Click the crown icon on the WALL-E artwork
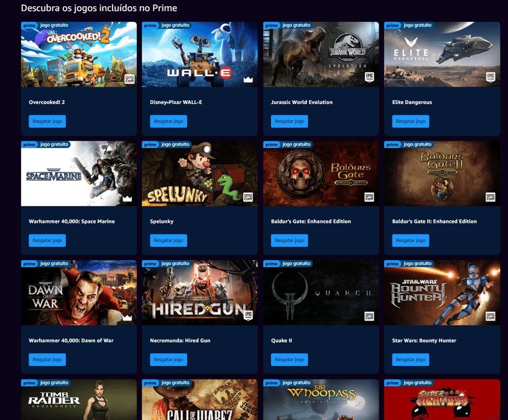The width and height of the screenshot is (508, 420). click(x=248, y=80)
